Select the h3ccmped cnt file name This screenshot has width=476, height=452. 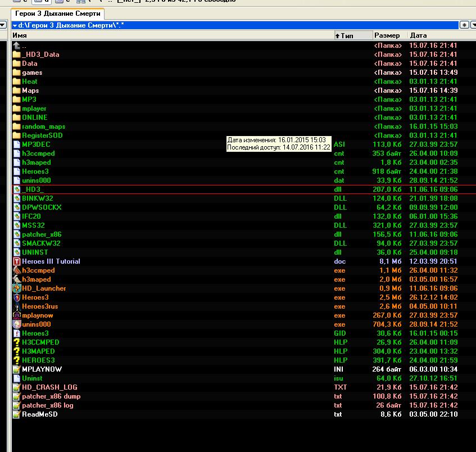pyautogui.click(x=38, y=153)
